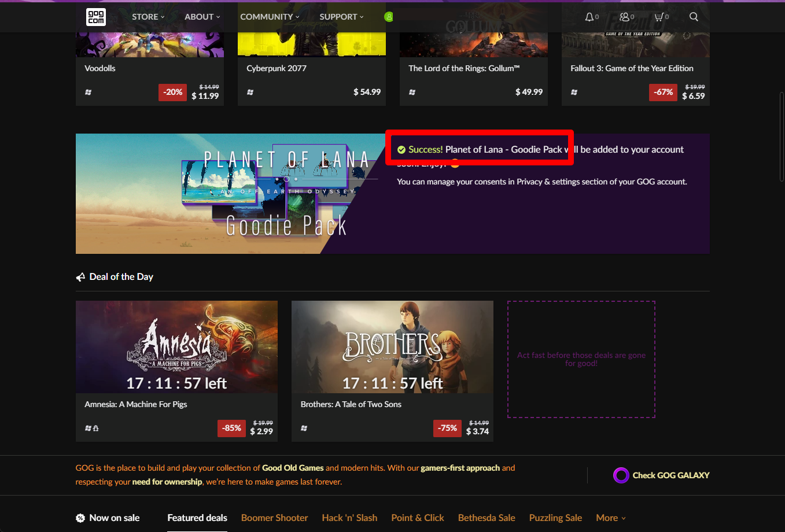
Task: Click the Windows icon under Cyberpunk 2077
Action: click(250, 92)
